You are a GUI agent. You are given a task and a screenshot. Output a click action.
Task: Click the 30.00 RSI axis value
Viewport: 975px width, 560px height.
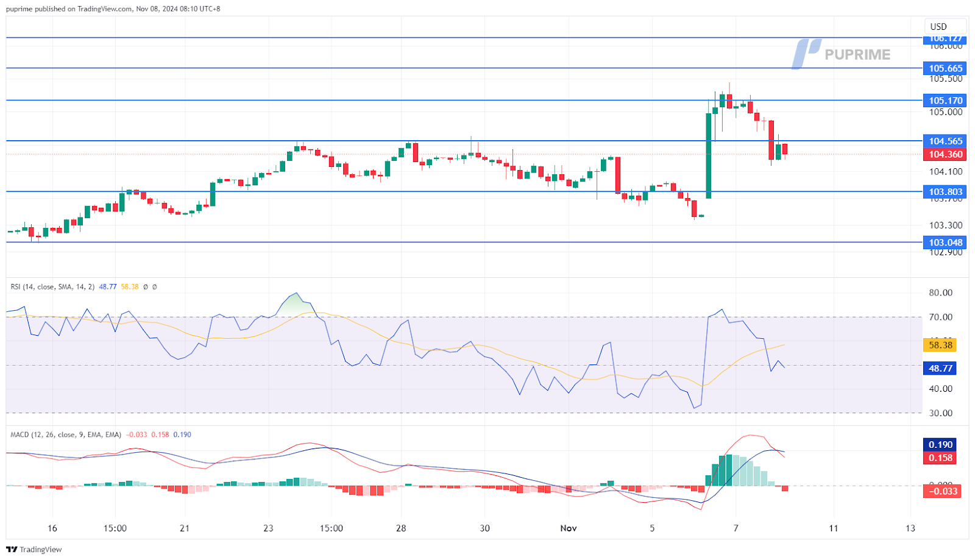940,413
